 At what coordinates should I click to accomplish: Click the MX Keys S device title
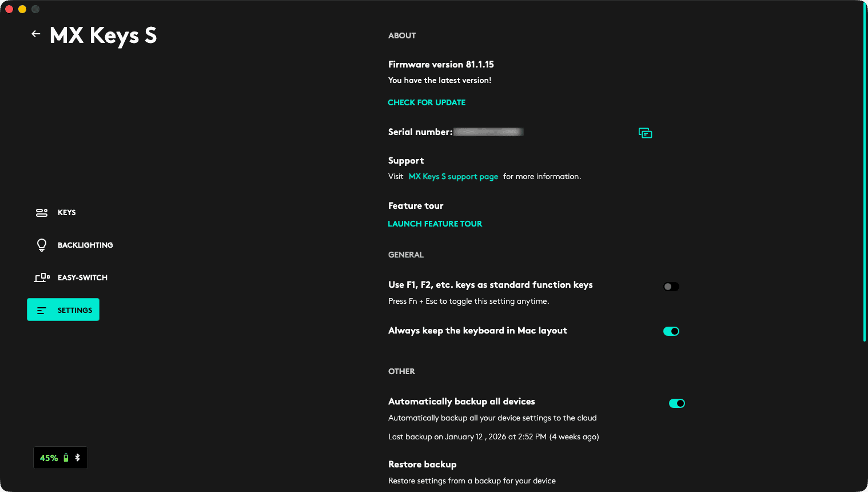coord(103,35)
